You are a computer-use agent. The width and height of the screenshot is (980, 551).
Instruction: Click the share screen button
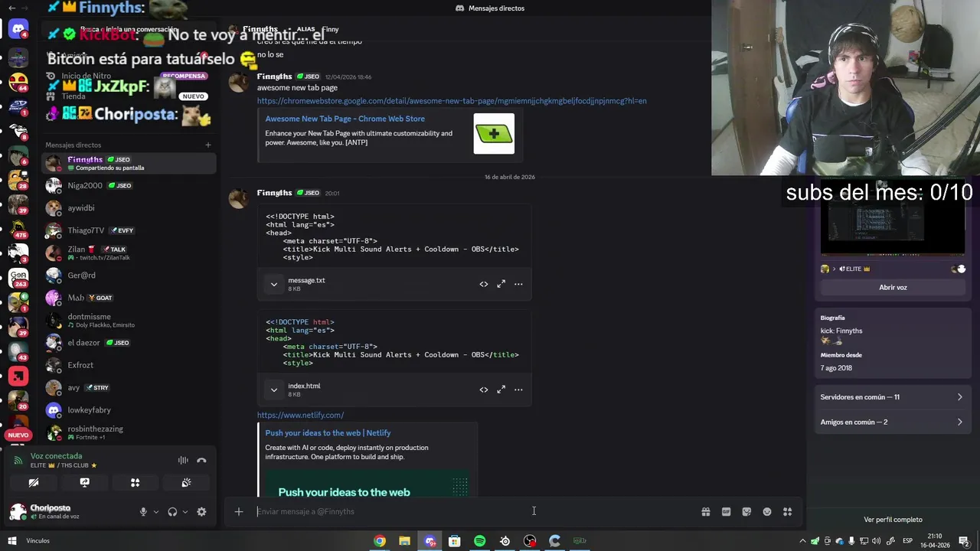(84, 483)
